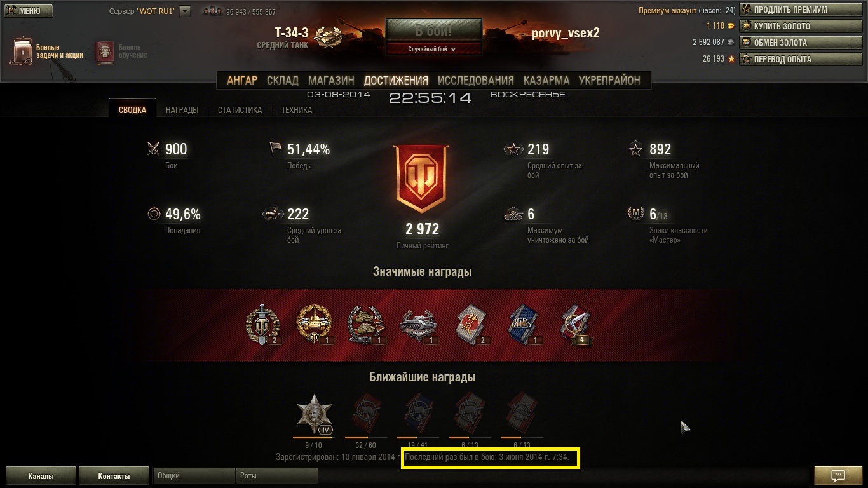Click the star medal with class IV
868x488 pixels.
click(315, 414)
